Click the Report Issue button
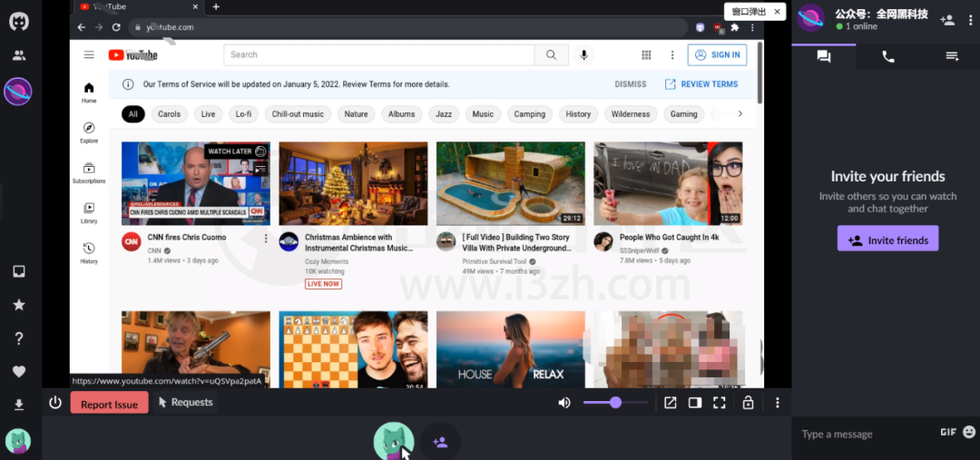Screen dimensions: 980x460 pos(110,404)
